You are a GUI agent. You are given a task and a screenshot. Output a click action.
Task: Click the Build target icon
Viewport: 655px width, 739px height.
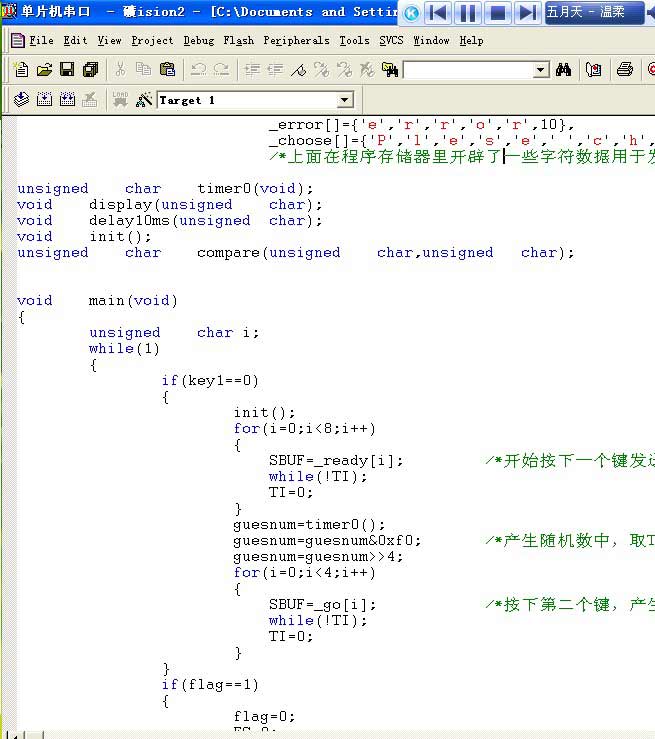[x=43, y=100]
